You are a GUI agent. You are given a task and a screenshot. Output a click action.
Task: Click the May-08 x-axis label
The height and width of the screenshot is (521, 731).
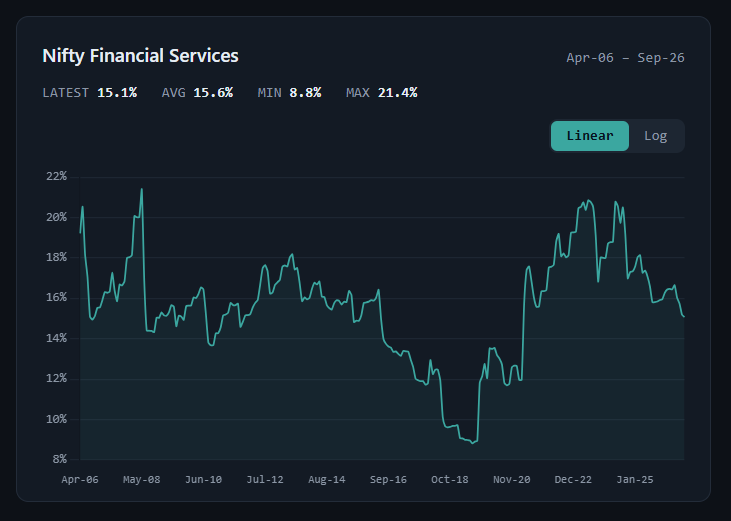[x=142, y=480]
